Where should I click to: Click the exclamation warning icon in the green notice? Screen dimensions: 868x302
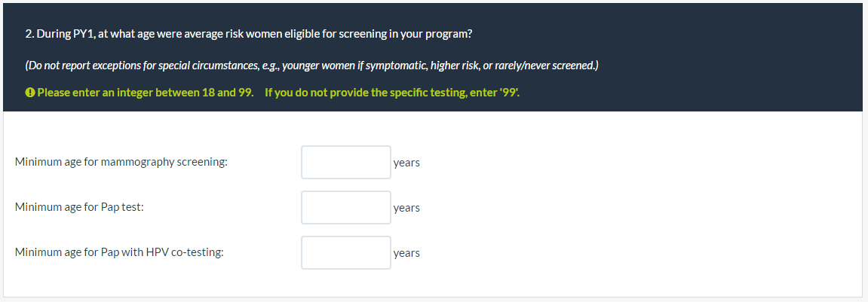(30, 93)
